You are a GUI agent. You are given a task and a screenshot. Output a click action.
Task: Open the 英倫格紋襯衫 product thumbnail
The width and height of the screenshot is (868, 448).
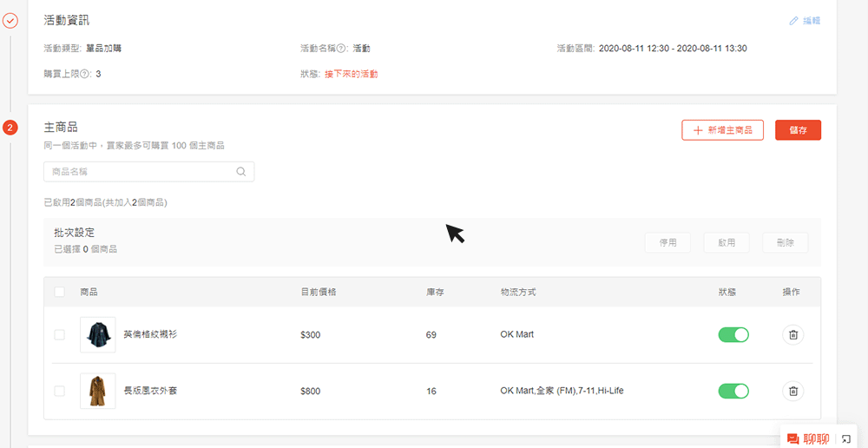[97, 334]
